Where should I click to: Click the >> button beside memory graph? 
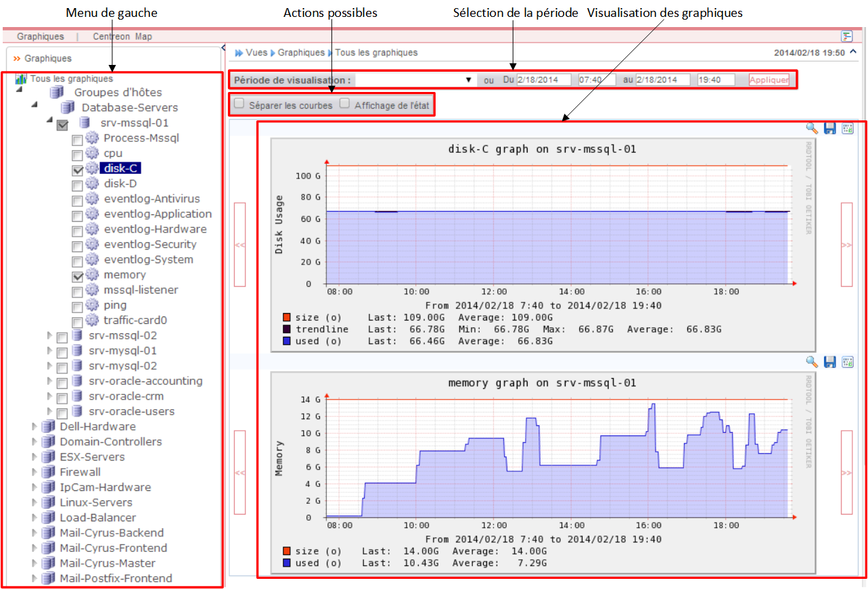click(x=846, y=473)
